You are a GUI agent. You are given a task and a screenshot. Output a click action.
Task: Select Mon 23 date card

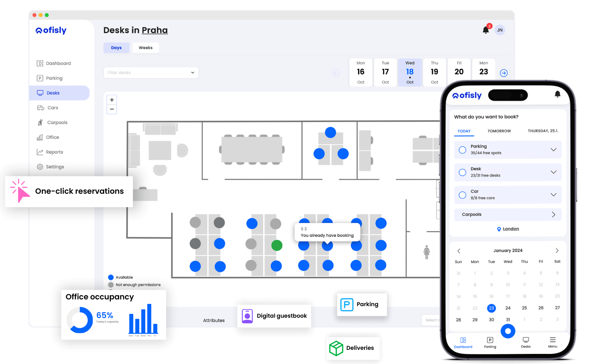pos(484,72)
